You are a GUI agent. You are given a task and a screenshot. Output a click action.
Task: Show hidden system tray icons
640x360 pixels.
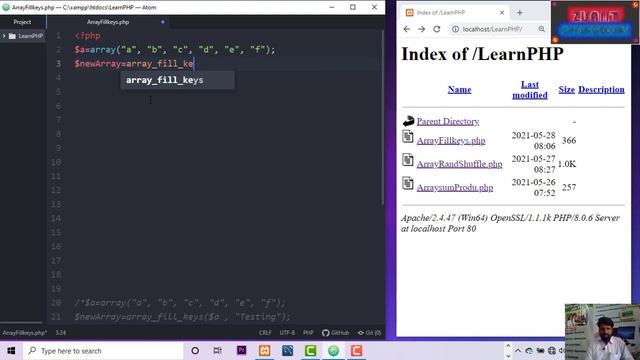[518, 351]
